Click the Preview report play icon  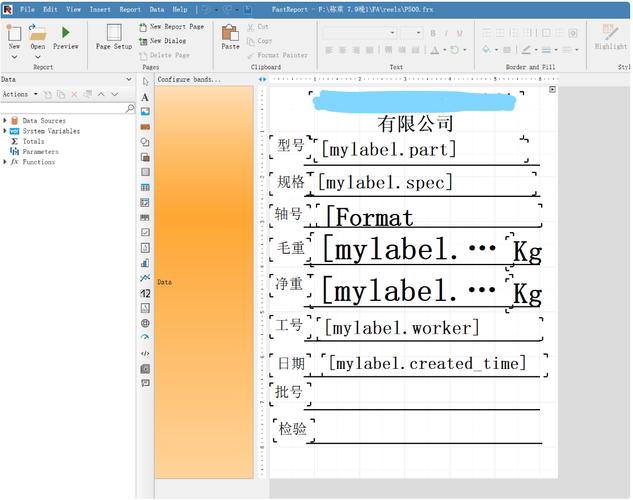[66, 33]
